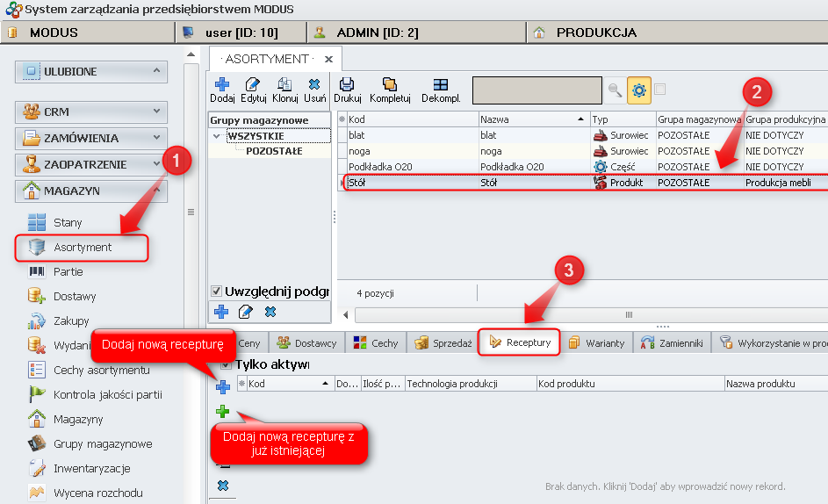Screen dimensions: 828x504
Task: Click the Dodaj toolbar button
Action: (x=222, y=90)
